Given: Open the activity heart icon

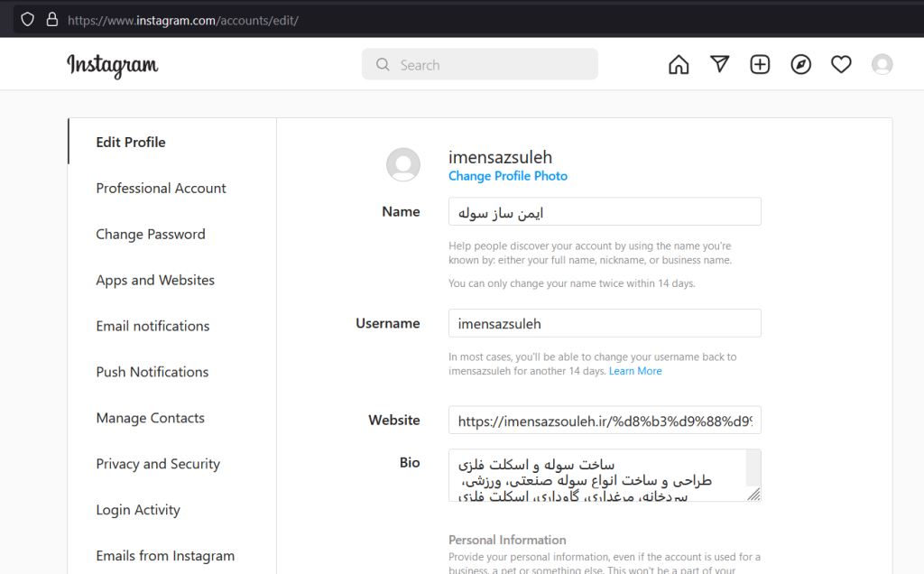Looking at the screenshot, I should [841, 64].
